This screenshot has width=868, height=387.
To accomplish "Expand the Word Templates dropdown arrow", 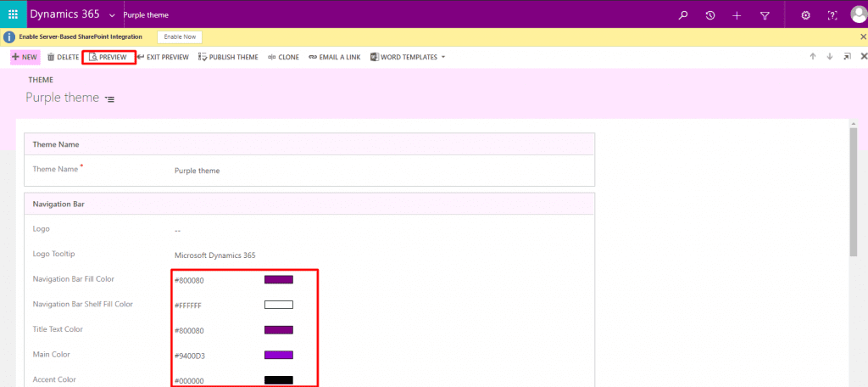I will (443, 58).
